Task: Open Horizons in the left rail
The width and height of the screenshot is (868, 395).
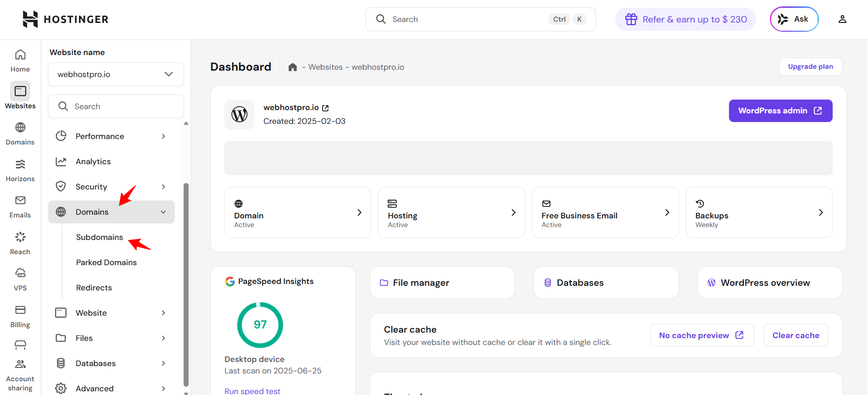Action: point(20,170)
